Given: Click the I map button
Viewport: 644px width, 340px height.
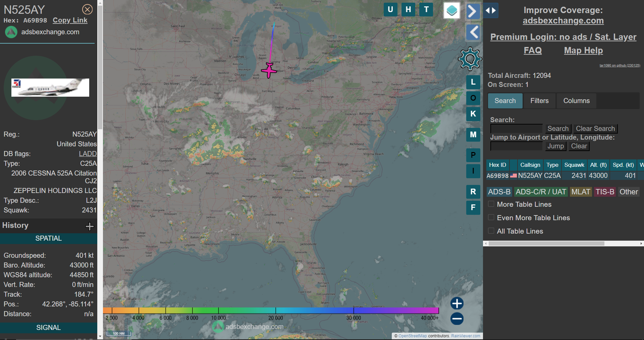Looking at the screenshot, I should [x=473, y=171].
